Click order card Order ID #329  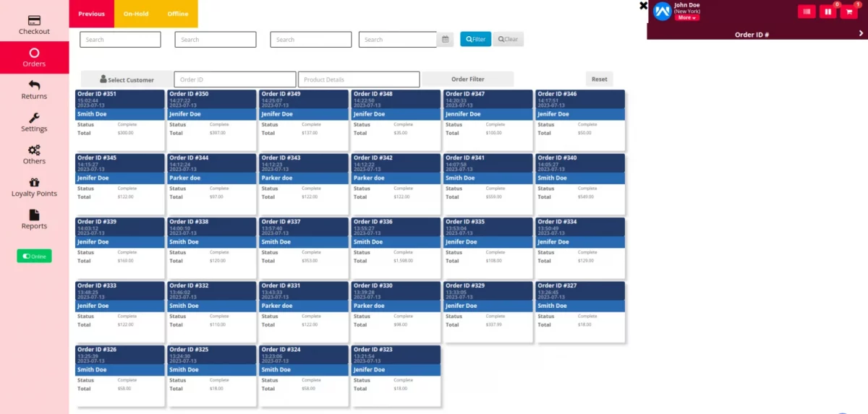pos(488,311)
